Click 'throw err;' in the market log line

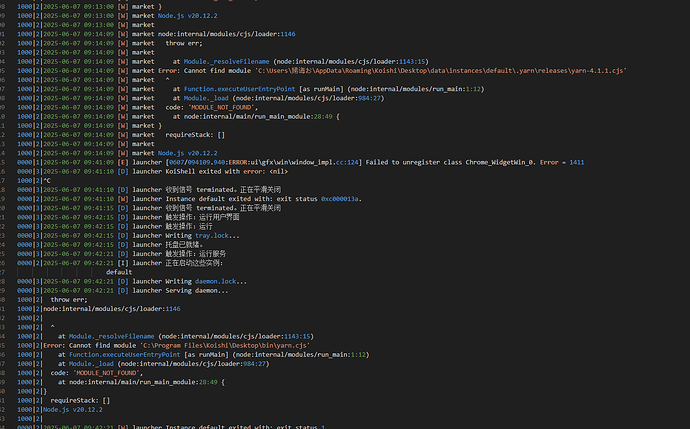coord(184,43)
